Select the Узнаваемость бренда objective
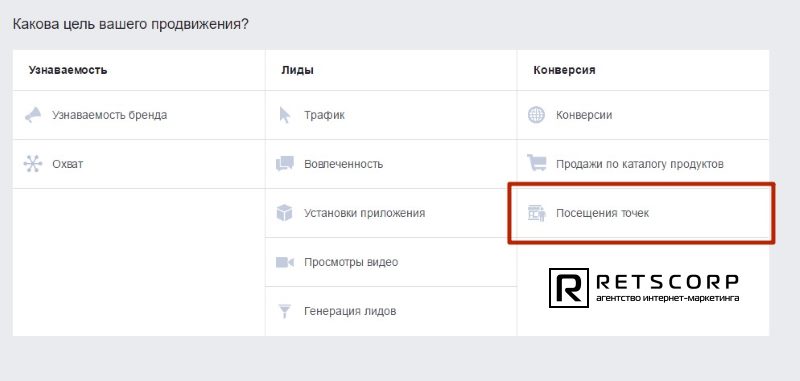800x381 pixels. [x=109, y=115]
